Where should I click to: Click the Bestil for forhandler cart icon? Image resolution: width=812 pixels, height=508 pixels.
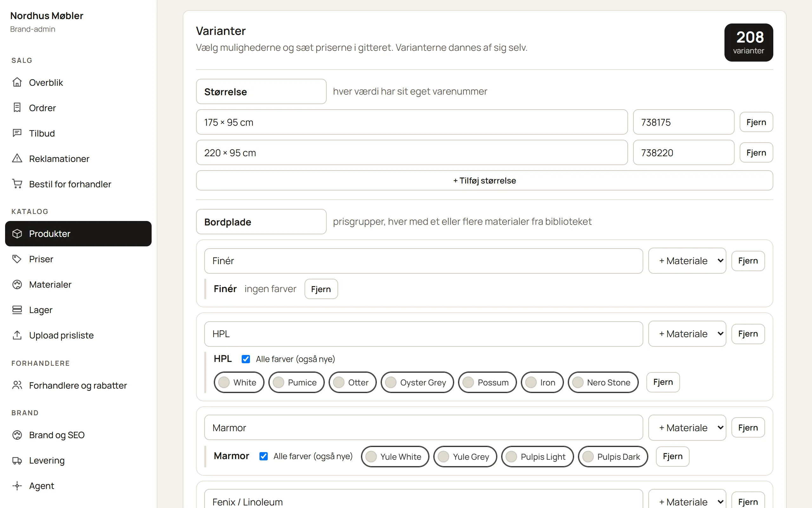17,184
